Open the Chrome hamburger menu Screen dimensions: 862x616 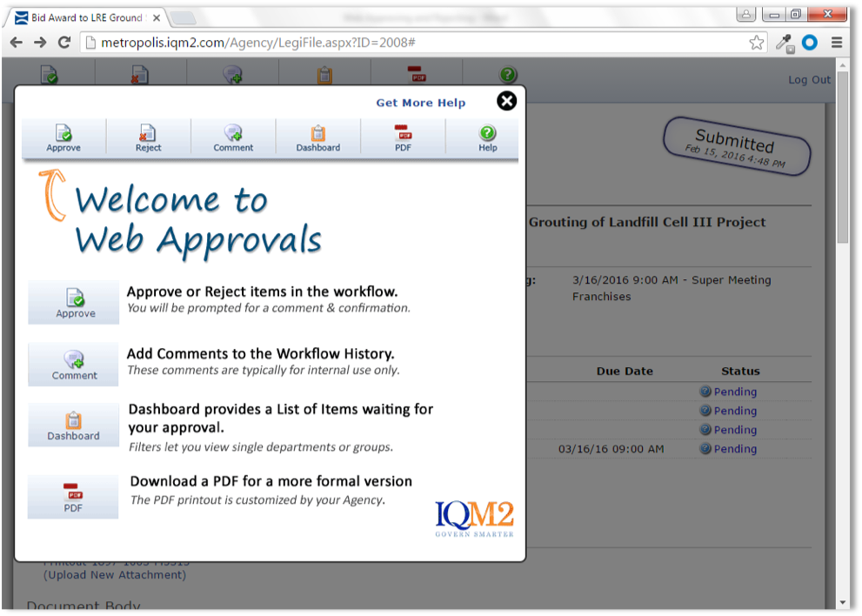tap(837, 43)
